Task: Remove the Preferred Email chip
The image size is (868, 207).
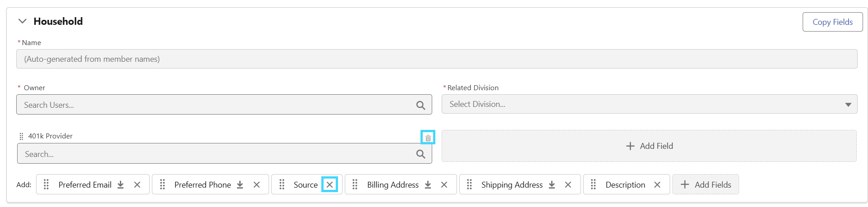Action: [x=137, y=184]
